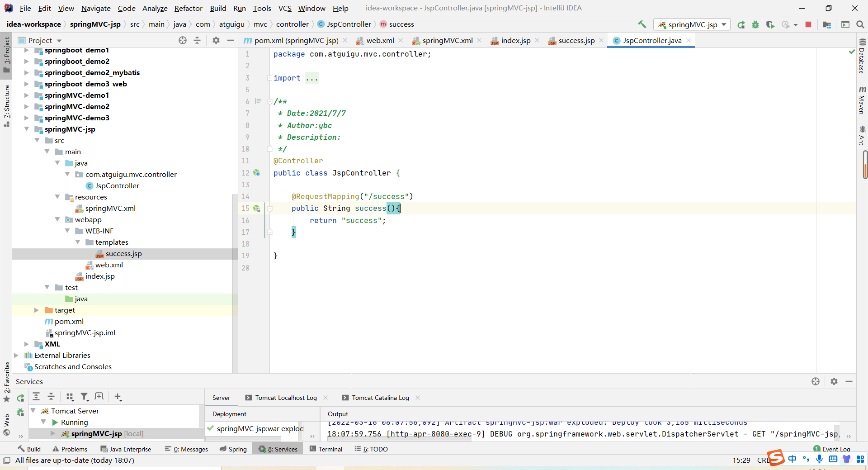Open Project Structure dialog icon

(x=827, y=24)
